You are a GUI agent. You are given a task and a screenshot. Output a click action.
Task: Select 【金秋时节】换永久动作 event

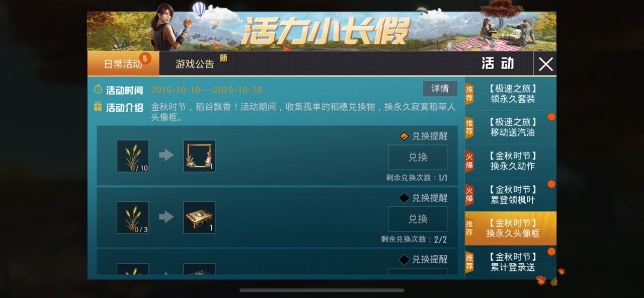pos(511,161)
